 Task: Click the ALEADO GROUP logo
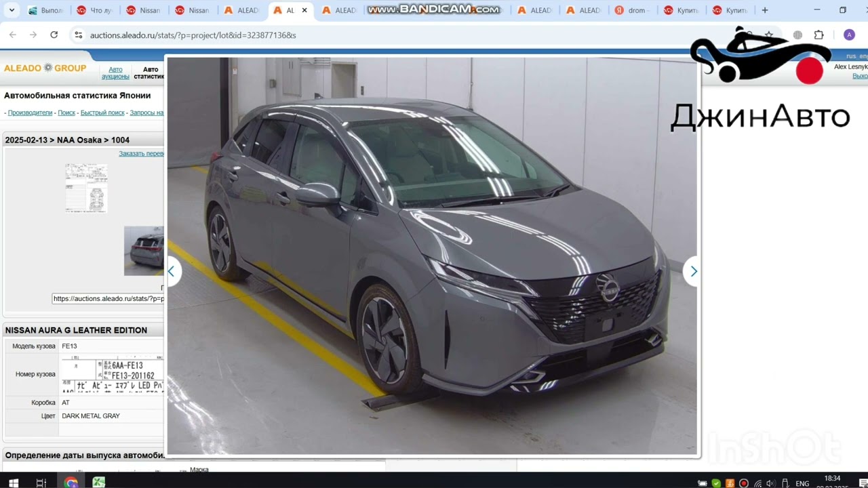click(45, 68)
